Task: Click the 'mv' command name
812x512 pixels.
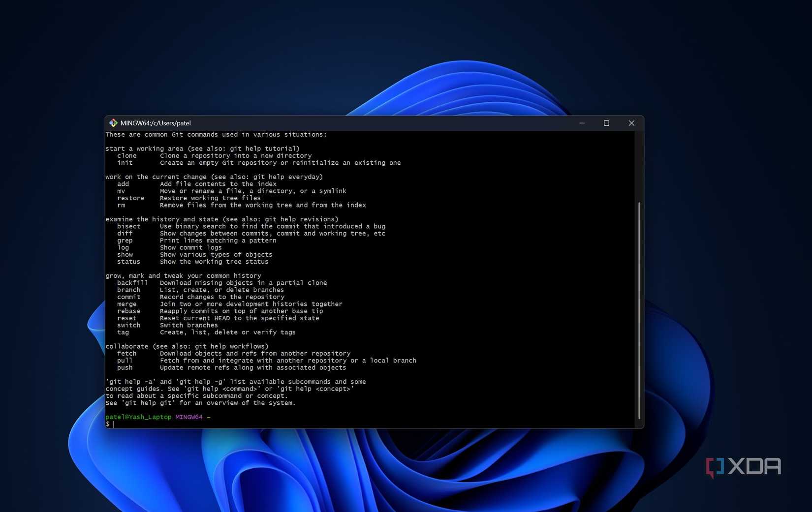Action: point(121,191)
